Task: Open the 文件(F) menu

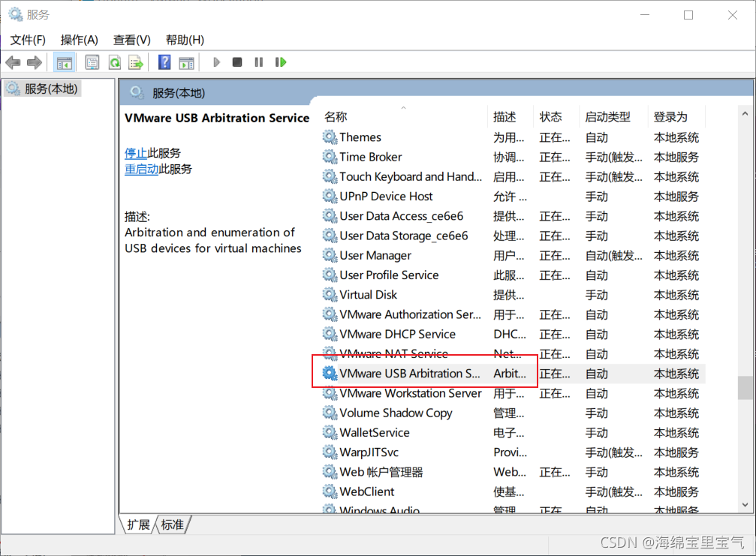Action: [x=28, y=40]
